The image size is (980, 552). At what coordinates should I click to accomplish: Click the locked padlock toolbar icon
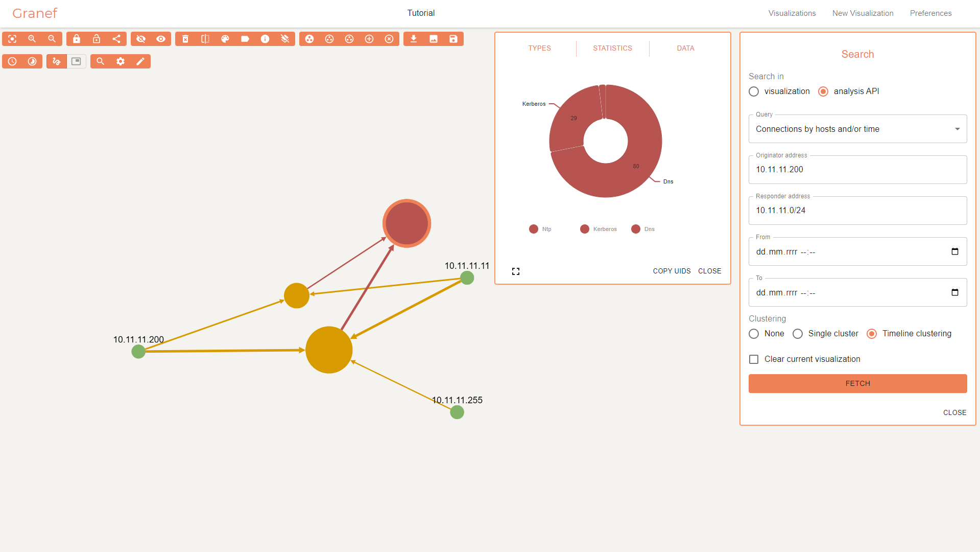(x=77, y=39)
